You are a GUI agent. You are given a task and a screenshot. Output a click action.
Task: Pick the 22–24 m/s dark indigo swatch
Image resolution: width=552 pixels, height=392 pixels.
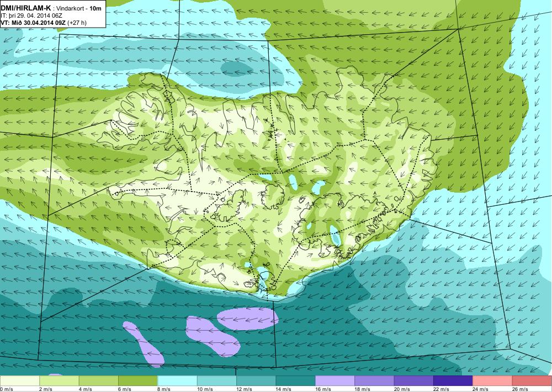pos(453,381)
